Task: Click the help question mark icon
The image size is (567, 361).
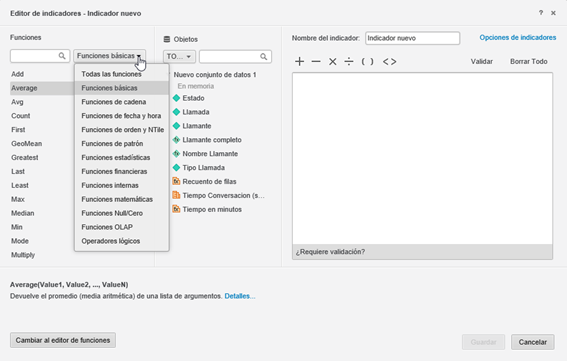Action: pos(541,13)
